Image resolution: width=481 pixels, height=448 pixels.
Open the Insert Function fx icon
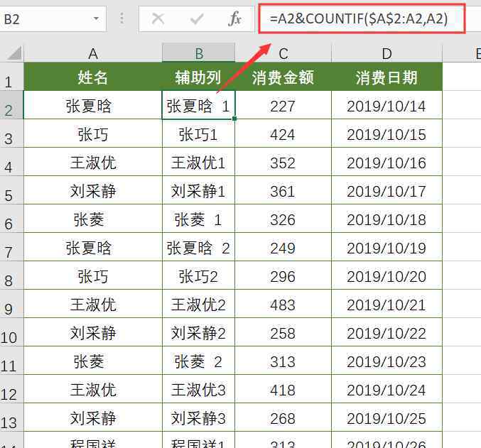(x=234, y=18)
